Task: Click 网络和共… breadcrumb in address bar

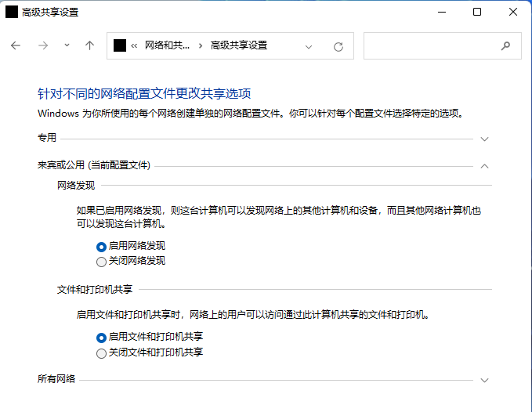Action: [167, 45]
